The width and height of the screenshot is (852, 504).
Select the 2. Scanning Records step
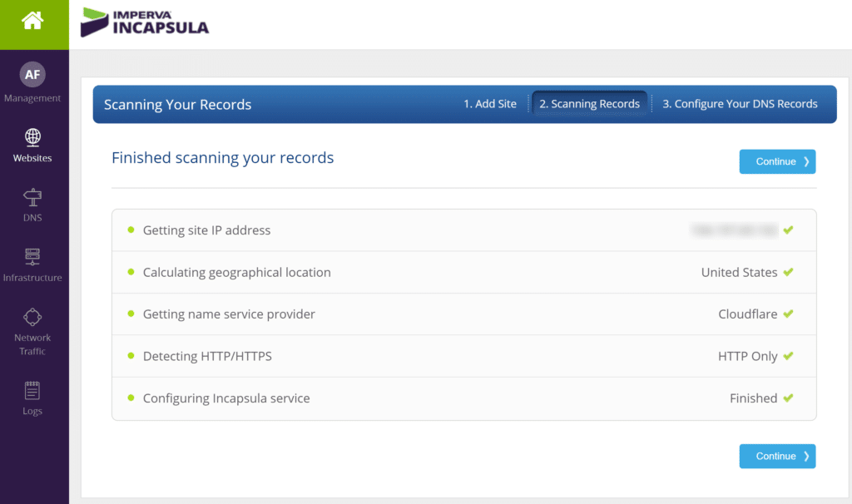click(590, 103)
